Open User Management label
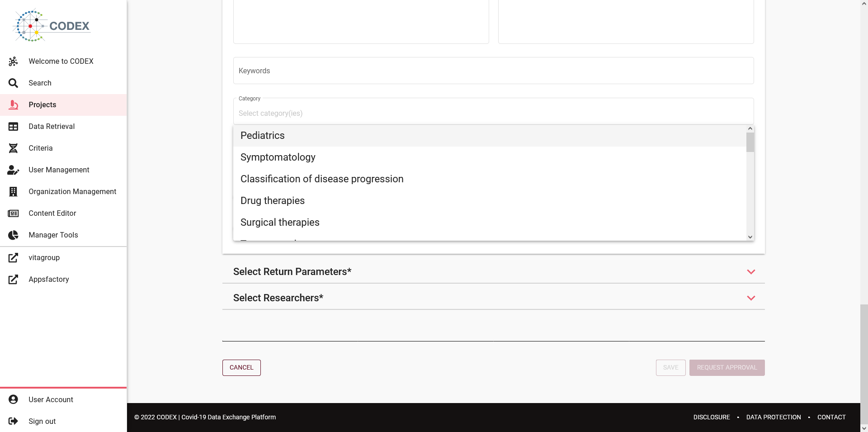868x432 pixels. 59,170
